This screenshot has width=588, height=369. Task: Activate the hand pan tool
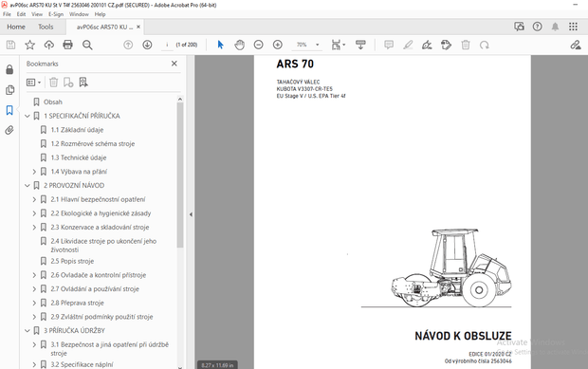[x=239, y=45]
